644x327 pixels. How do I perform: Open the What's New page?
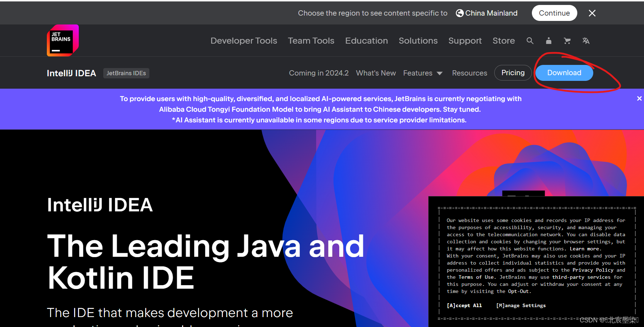(x=376, y=73)
